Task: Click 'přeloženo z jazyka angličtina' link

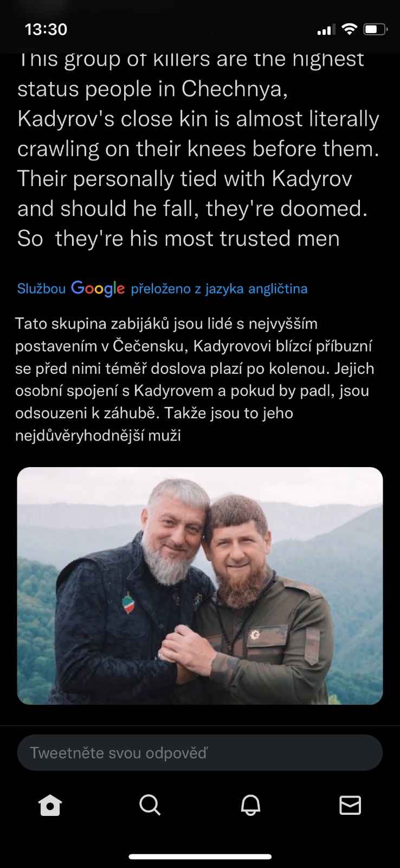Action: (219, 289)
